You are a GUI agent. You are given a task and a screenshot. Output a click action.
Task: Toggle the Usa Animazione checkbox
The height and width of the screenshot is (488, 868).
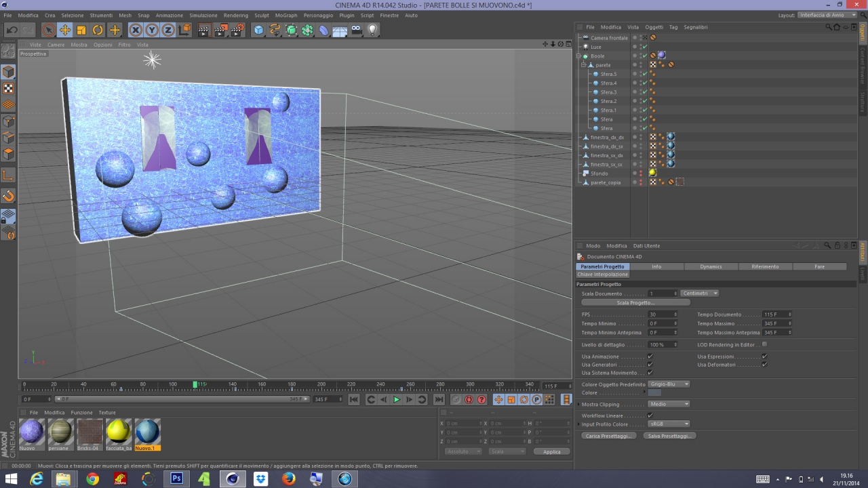tap(650, 357)
